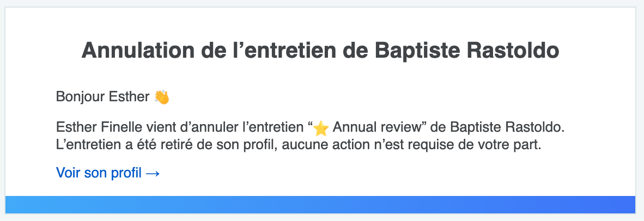
Task: Click the word "Rastoldo" in the title
Action: click(513, 51)
